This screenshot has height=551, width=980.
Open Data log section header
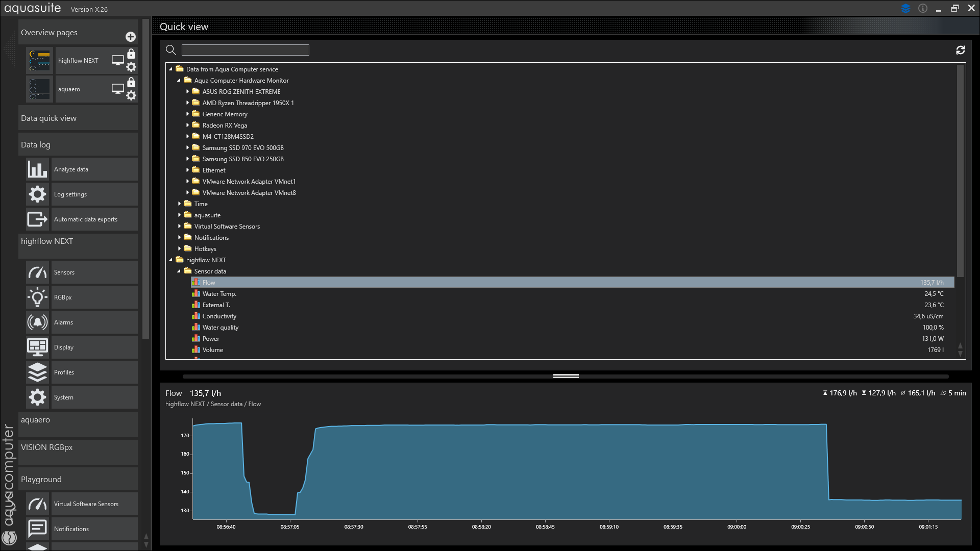click(78, 144)
